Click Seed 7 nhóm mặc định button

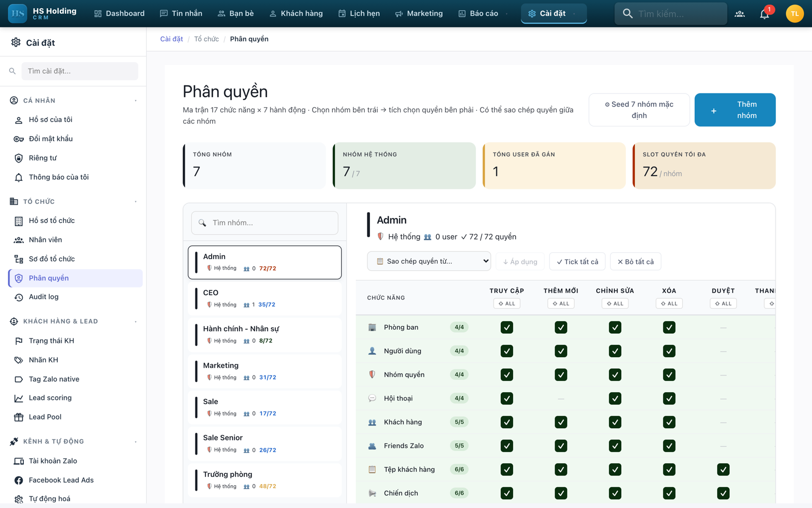[639, 110]
